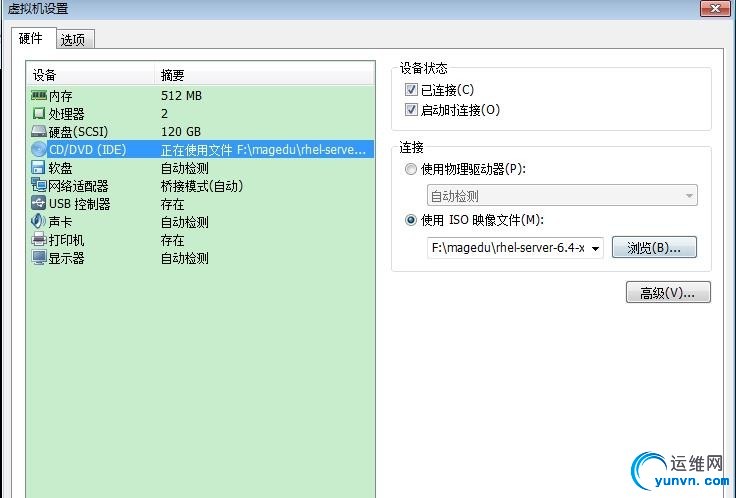The image size is (736, 498).
Task: Click the processor (处理器) chip icon
Action: (38, 114)
